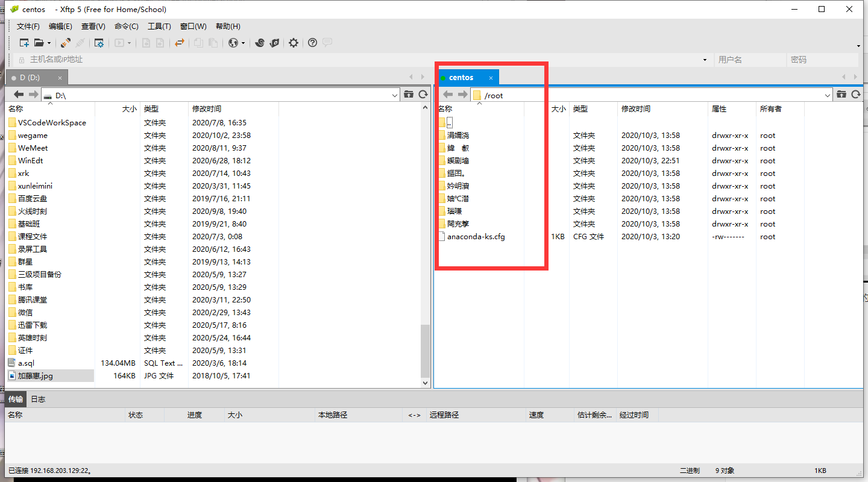Click the New Session toolbar icon
868x482 pixels.
click(x=24, y=43)
